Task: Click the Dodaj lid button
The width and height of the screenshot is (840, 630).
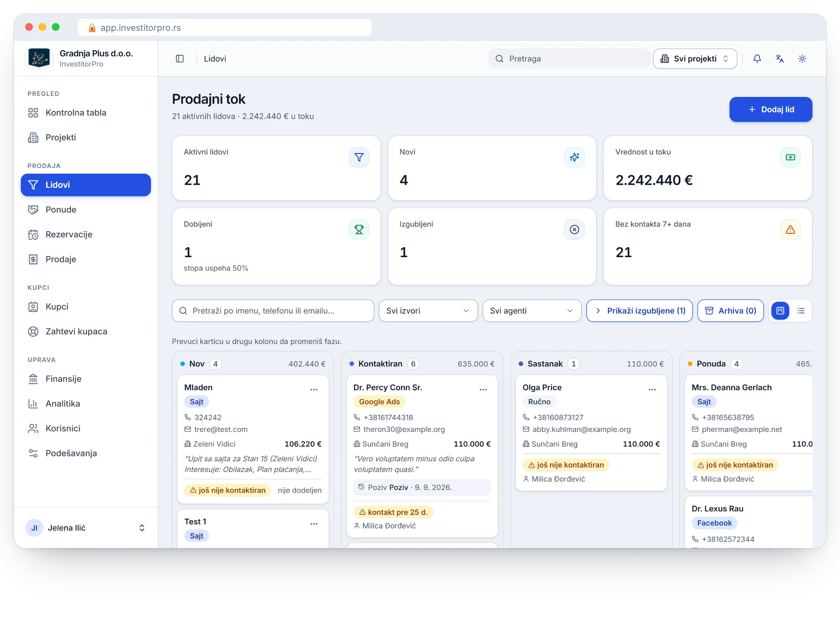Action: (x=770, y=109)
